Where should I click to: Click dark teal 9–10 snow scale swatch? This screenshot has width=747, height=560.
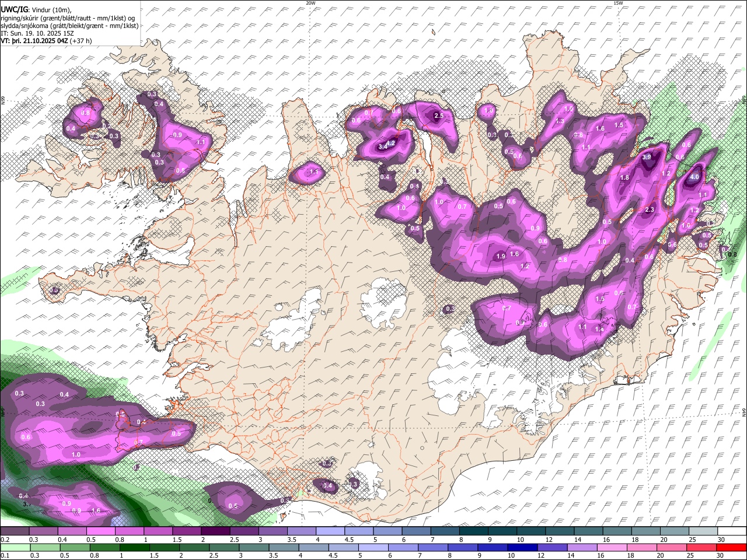[502, 531]
